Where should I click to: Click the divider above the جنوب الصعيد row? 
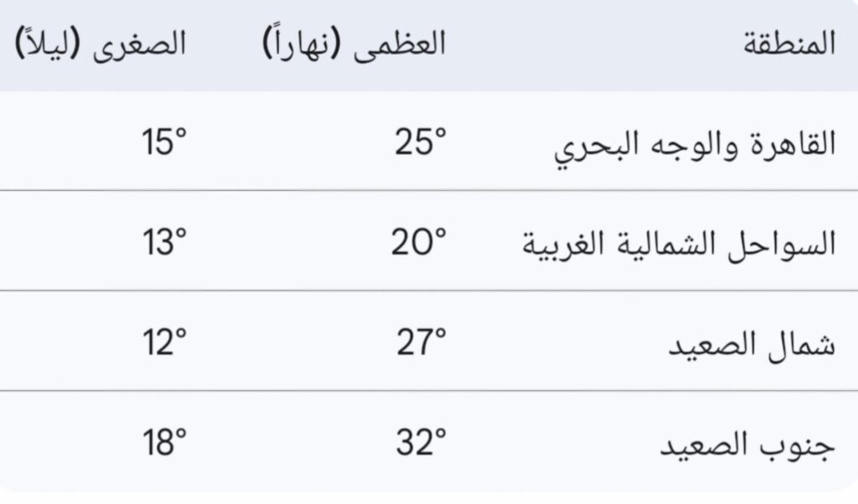(x=429, y=391)
